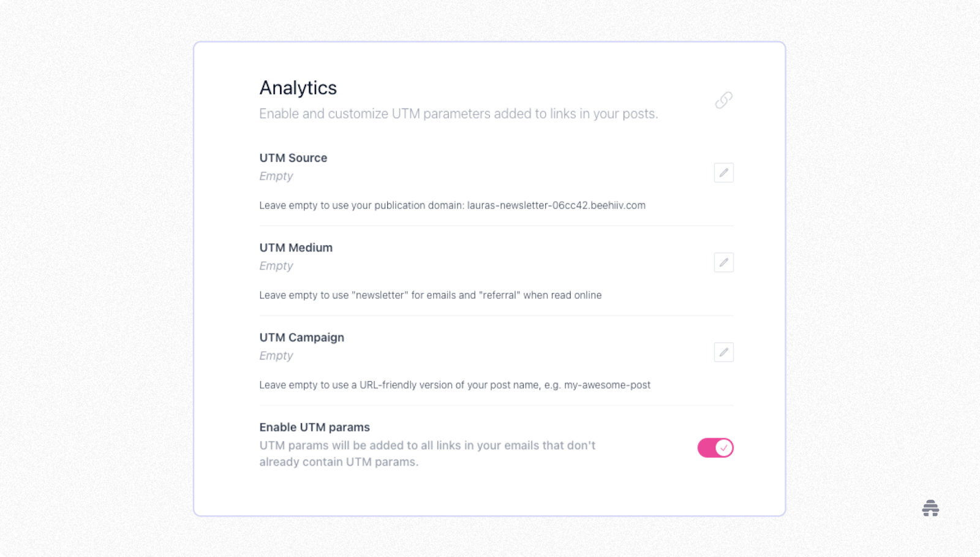
Task: Click the my-awesome-post example text
Action: pyautogui.click(x=608, y=385)
